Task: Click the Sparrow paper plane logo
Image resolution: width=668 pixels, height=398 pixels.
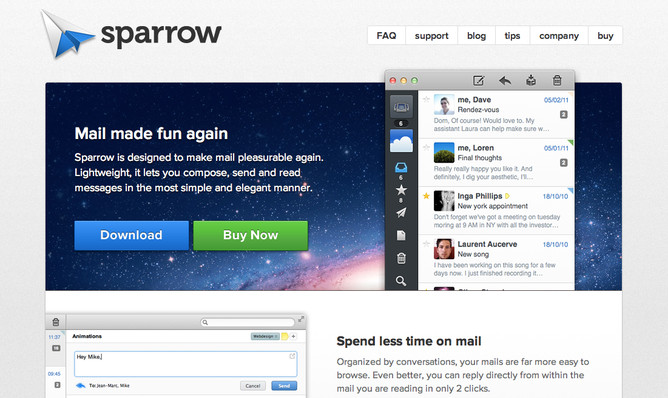Action: tap(67, 34)
